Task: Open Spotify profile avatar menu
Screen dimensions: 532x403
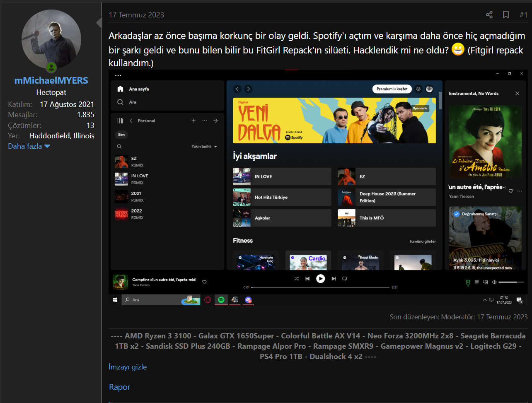Action: click(x=429, y=89)
